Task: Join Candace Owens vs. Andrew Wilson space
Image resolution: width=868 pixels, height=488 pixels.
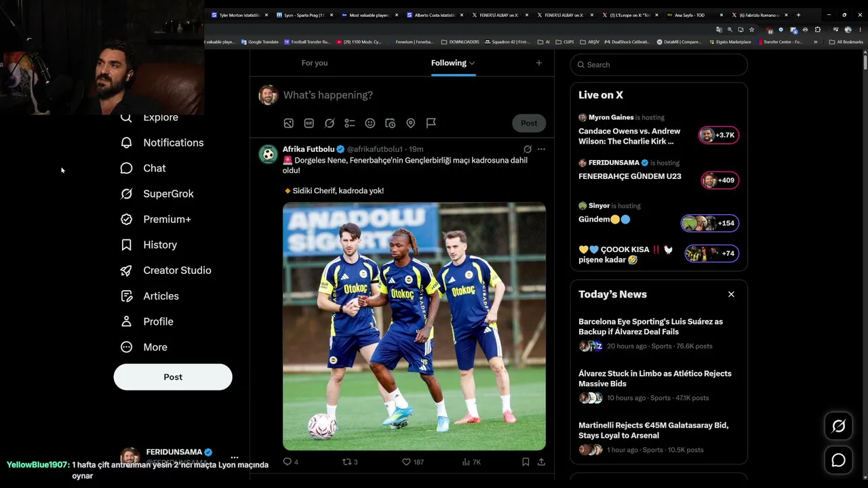Action: 658,129
